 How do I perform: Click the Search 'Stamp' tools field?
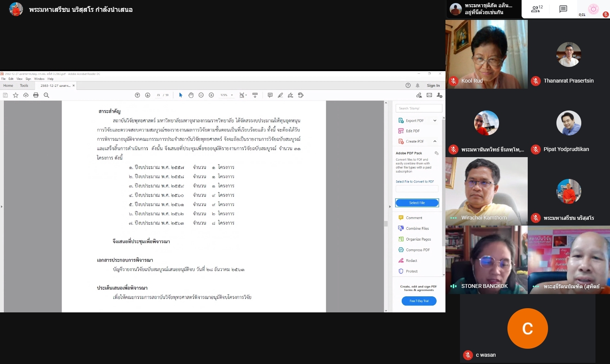[x=419, y=108]
